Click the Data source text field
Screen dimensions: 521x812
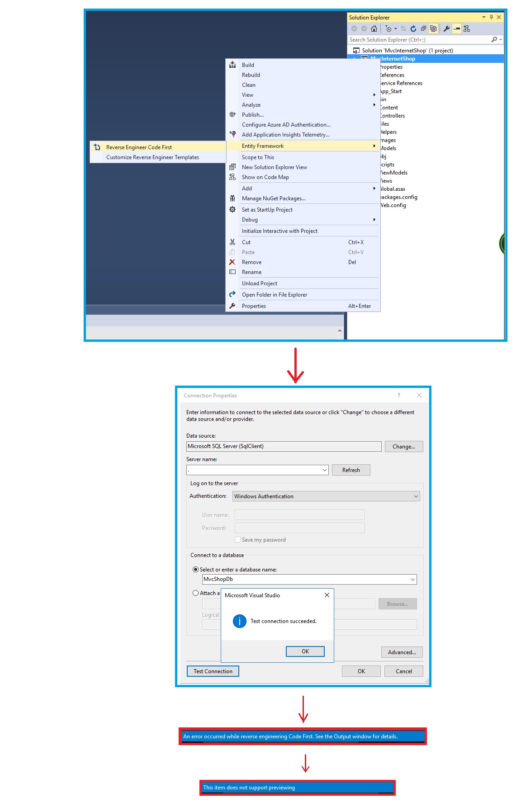[284, 446]
